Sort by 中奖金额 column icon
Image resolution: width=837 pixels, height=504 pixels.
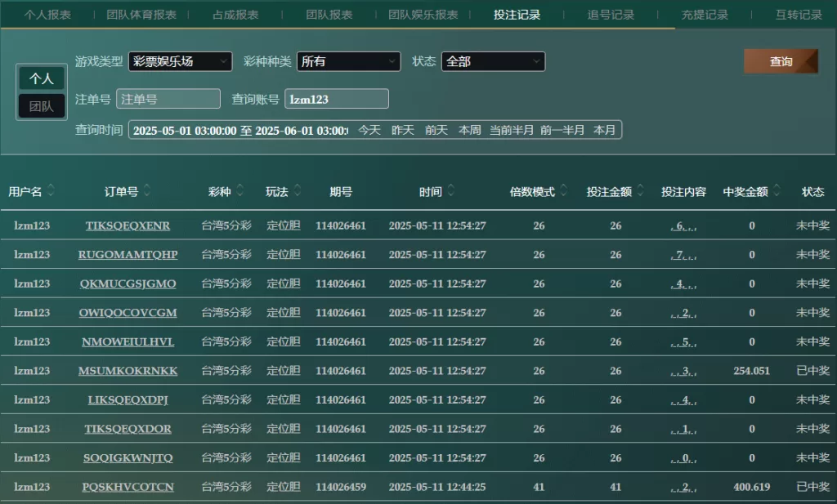pos(777,192)
